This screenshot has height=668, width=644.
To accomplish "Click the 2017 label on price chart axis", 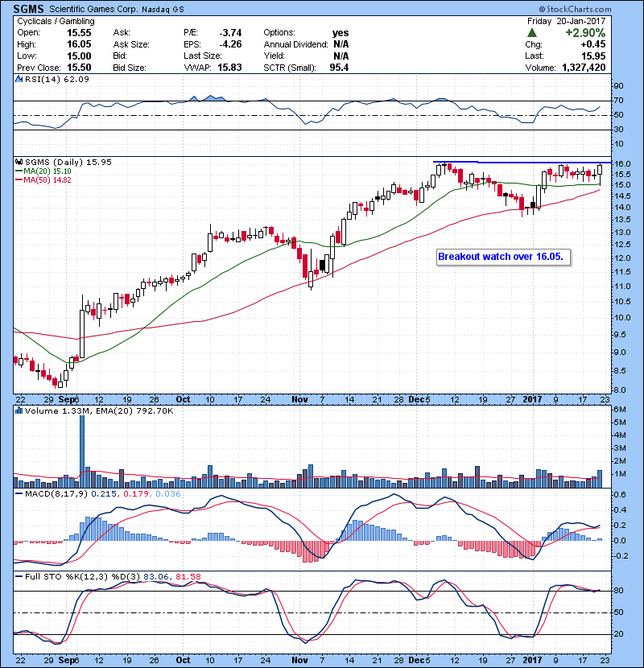I will pos(532,399).
